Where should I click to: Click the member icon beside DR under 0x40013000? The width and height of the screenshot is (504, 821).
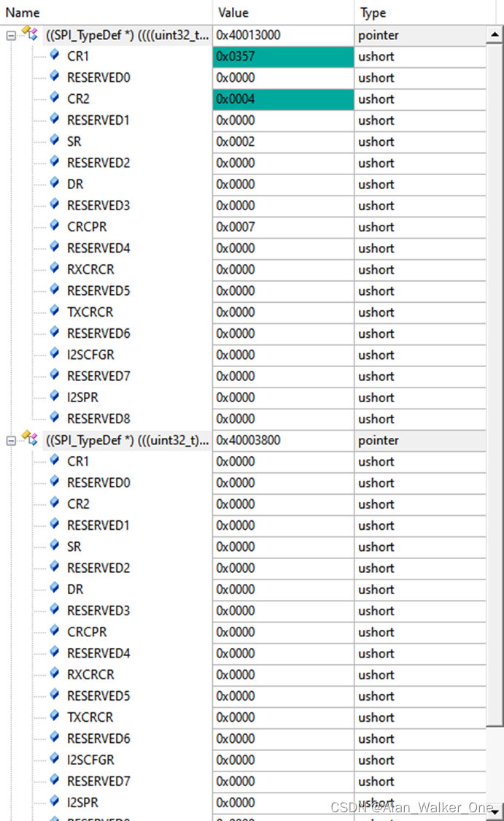[55, 182]
